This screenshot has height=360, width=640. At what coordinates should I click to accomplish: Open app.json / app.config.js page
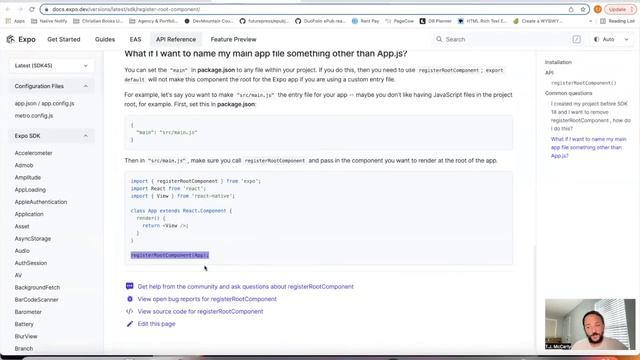(x=44, y=103)
